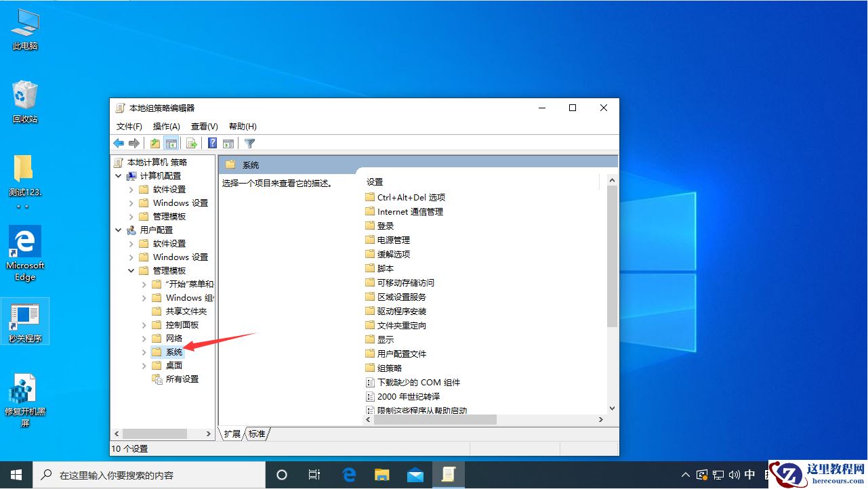Open the 查看(V) menu

(204, 126)
